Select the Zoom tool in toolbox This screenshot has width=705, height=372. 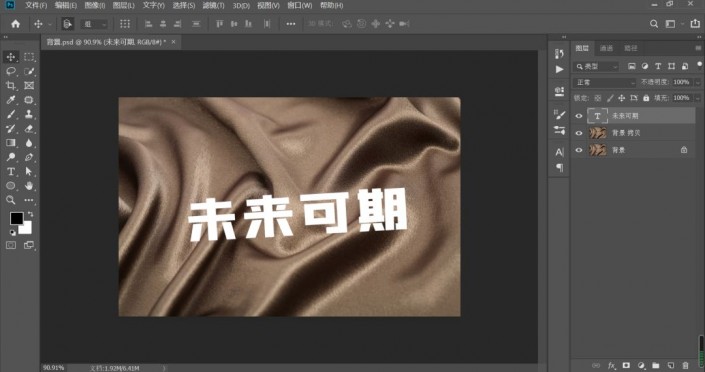(x=11, y=200)
